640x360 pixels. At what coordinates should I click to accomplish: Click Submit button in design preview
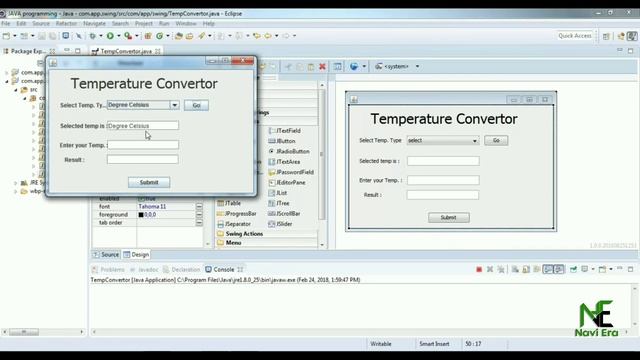tap(449, 218)
